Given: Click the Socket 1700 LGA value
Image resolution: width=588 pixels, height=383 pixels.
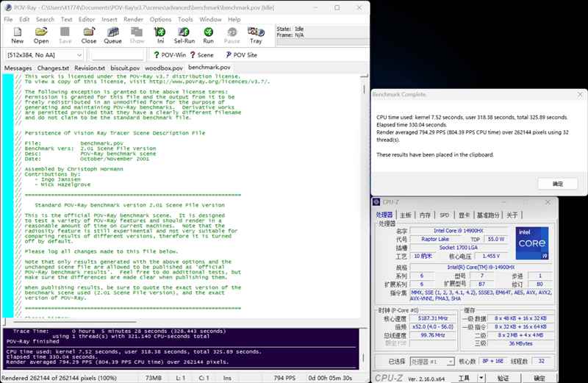Looking at the screenshot, I should pyautogui.click(x=458, y=248).
